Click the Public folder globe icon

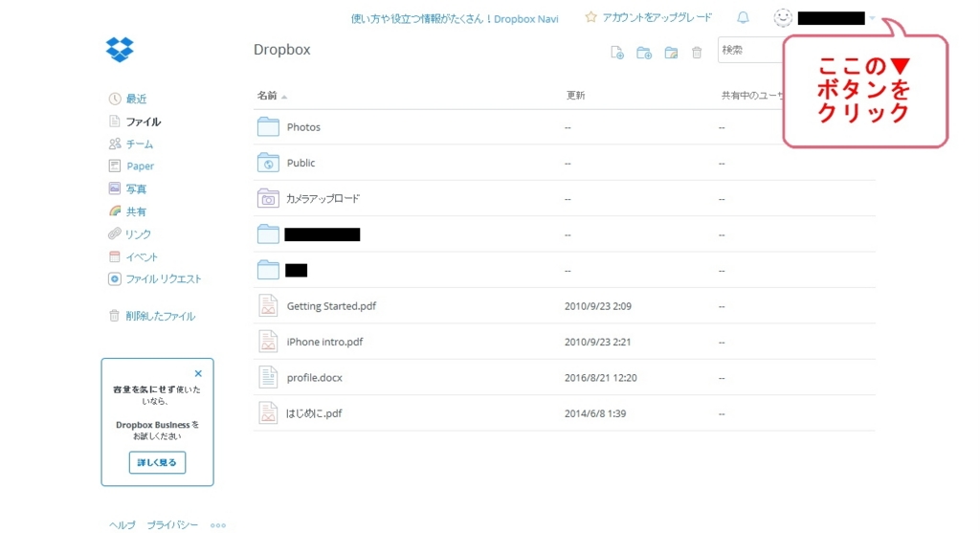(268, 163)
